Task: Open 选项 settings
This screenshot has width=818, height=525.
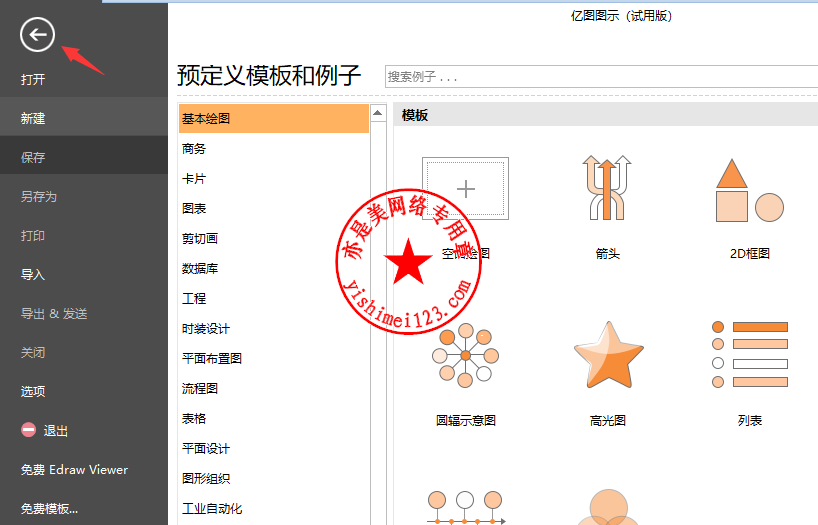Action: (x=33, y=391)
